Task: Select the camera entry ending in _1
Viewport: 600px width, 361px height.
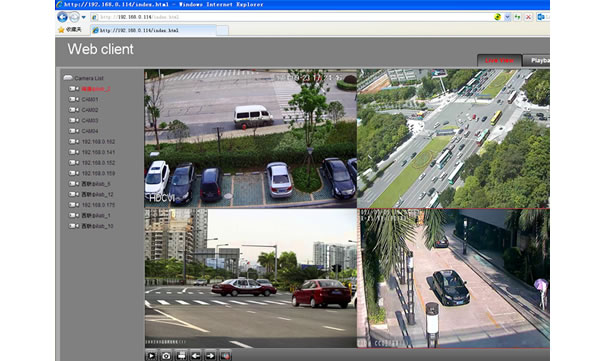Action: (x=96, y=216)
